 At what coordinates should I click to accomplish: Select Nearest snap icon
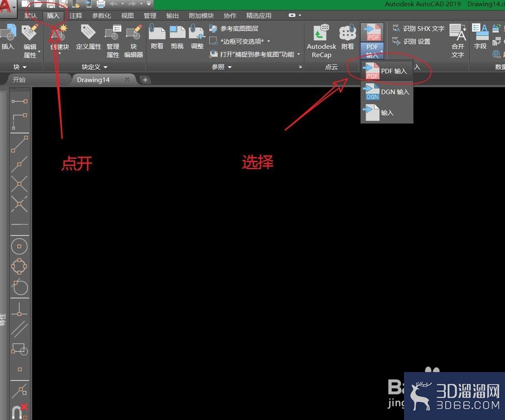tap(20, 391)
